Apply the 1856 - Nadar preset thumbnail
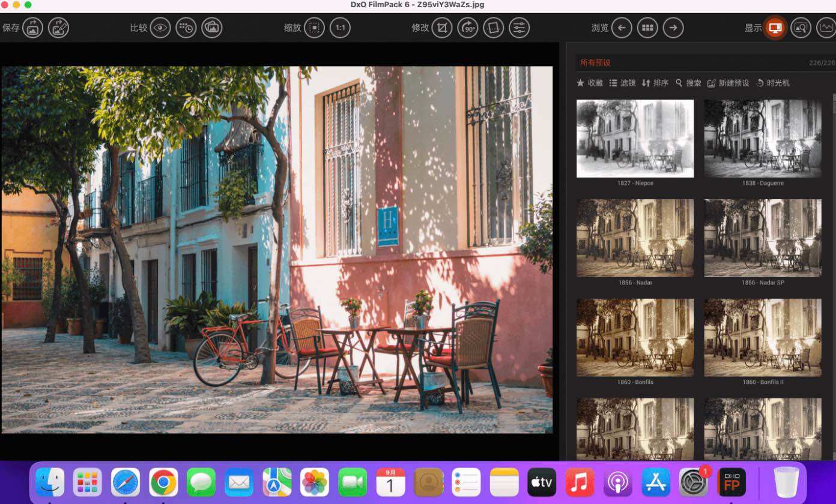836x504 pixels. click(635, 238)
